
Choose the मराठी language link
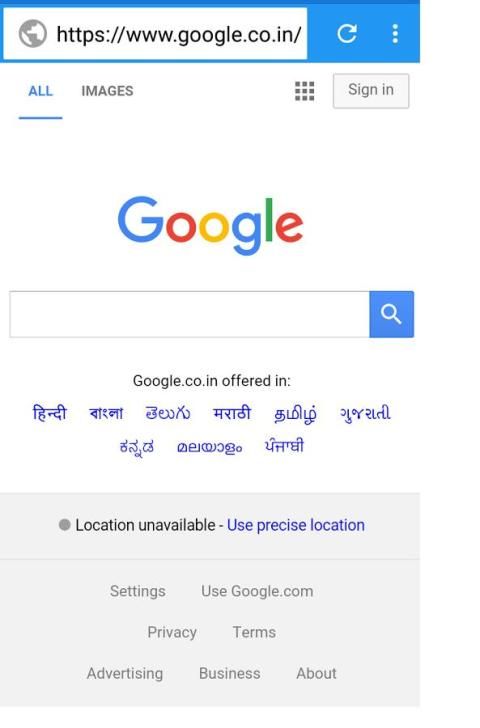[x=232, y=413]
